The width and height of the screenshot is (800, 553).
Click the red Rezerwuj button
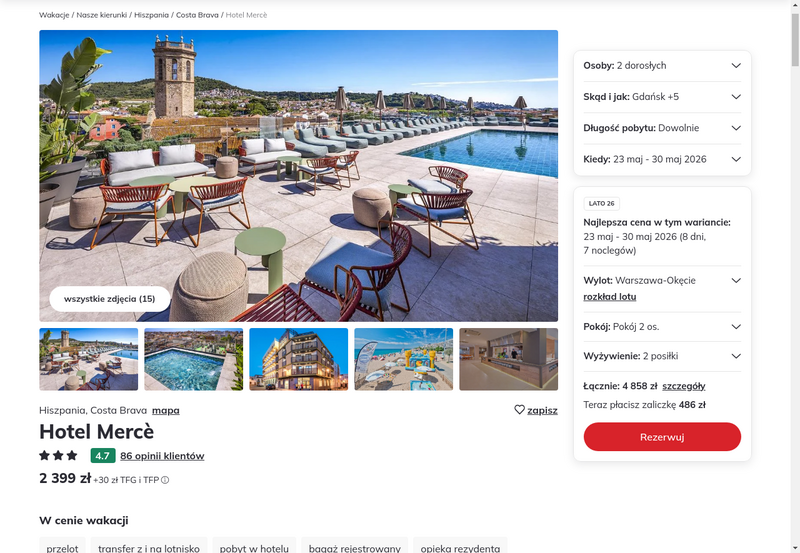[x=662, y=437]
